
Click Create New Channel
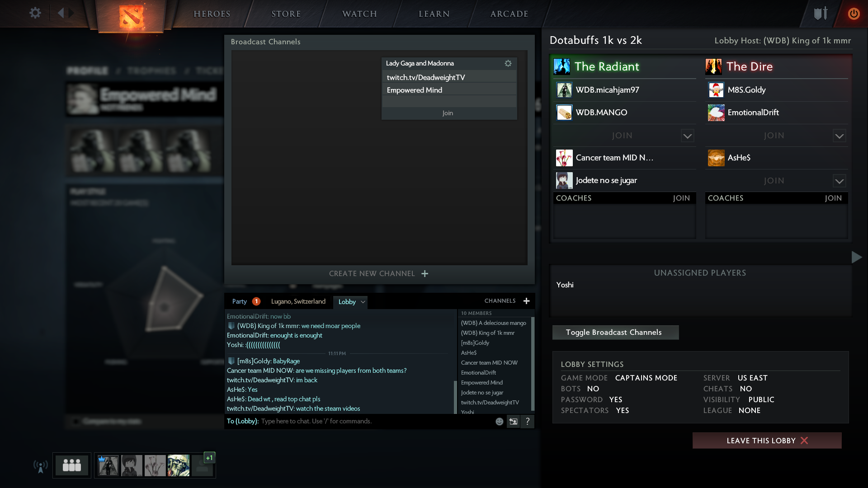point(372,273)
